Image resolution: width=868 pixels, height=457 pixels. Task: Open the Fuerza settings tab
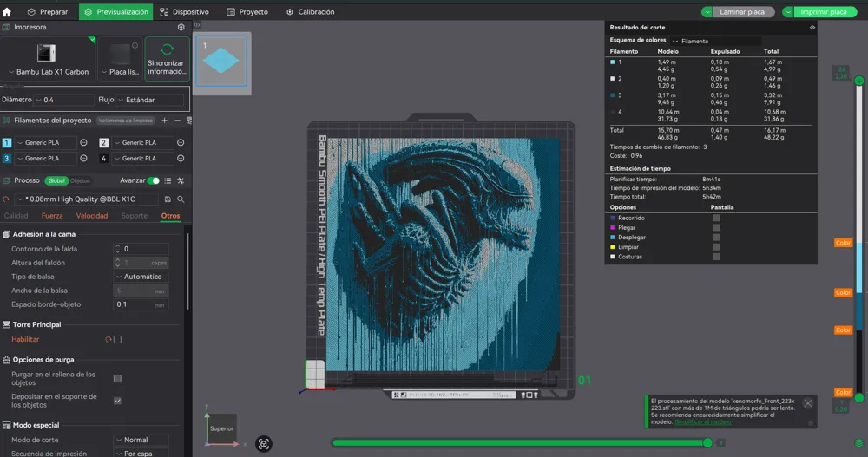(x=52, y=216)
